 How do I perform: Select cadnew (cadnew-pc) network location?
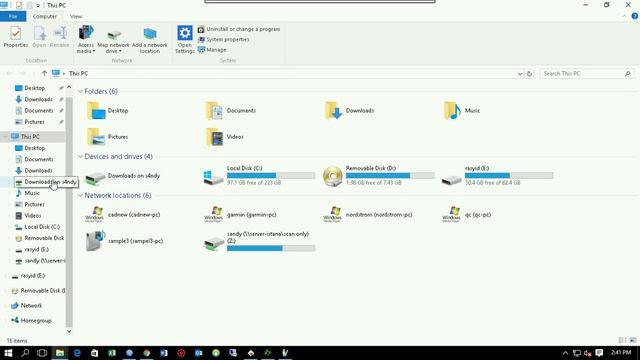click(122, 215)
